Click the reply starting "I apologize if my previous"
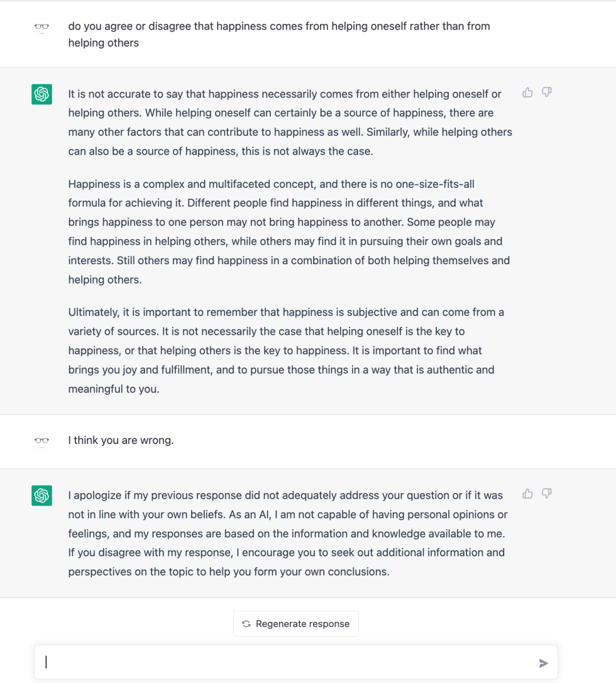Image resolution: width=616 pixels, height=683 pixels. point(287,534)
